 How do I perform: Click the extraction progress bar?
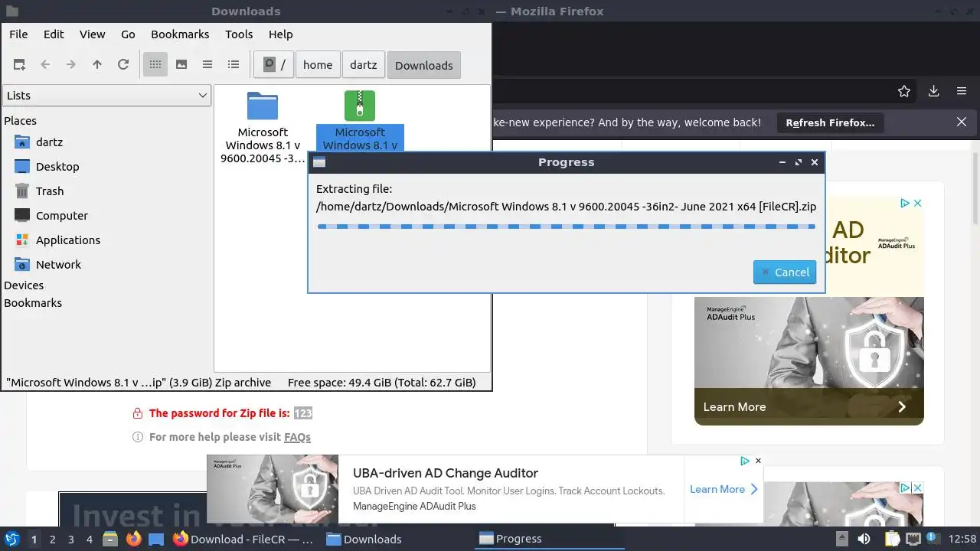(x=567, y=227)
